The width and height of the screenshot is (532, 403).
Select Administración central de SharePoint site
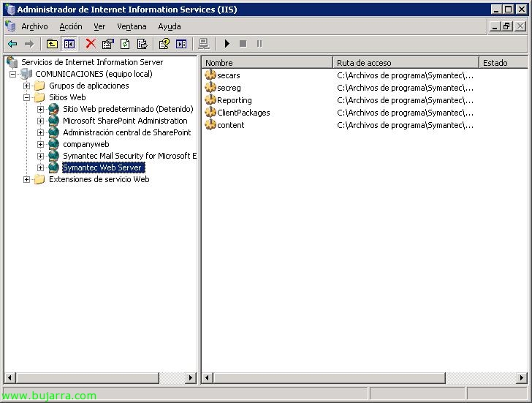point(127,132)
